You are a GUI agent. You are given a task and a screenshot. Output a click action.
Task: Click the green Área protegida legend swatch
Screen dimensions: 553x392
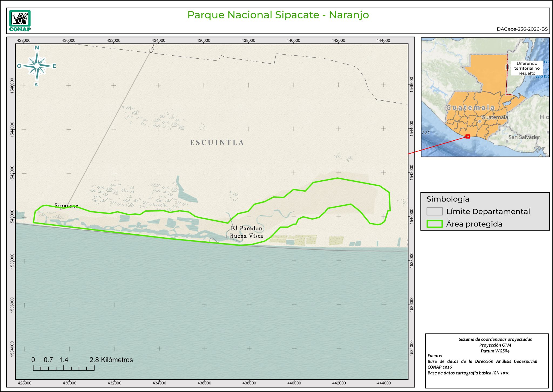point(434,224)
